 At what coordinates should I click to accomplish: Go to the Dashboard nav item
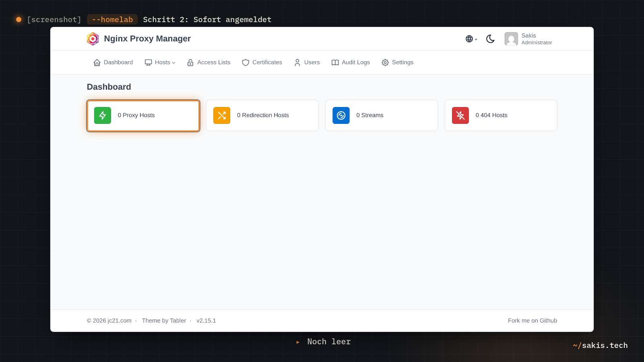(113, 62)
